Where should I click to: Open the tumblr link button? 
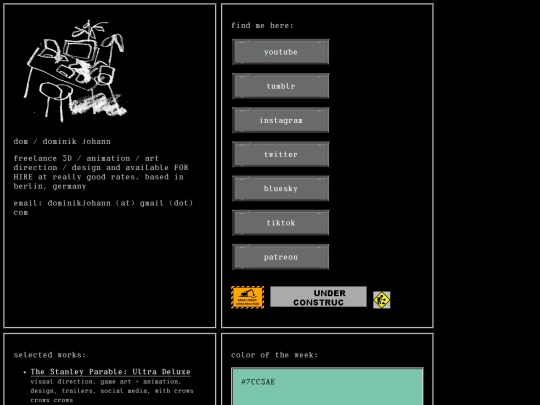coord(281,86)
